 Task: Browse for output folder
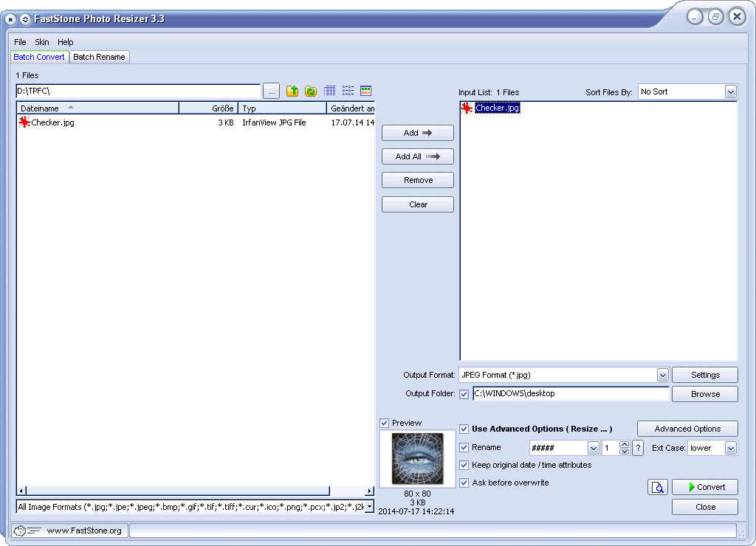[705, 394]
